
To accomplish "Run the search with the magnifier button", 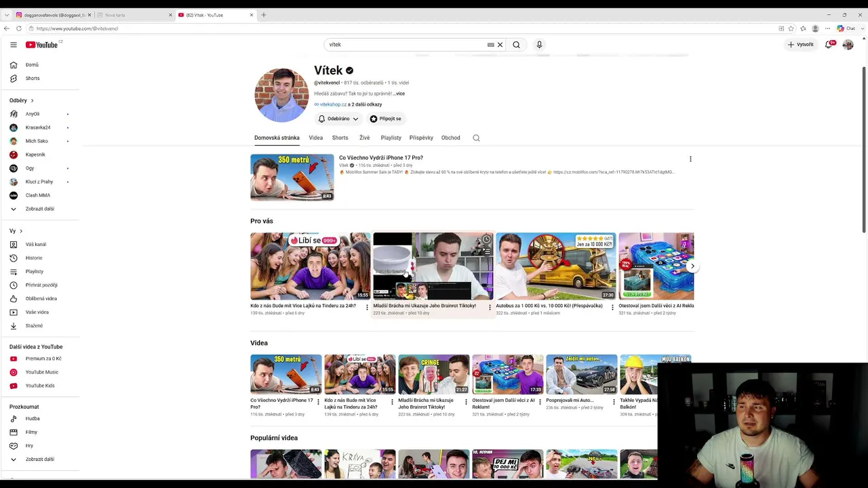I will coord(516,45).
